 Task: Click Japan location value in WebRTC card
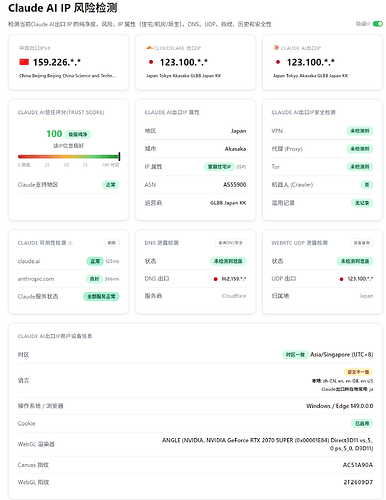click(x=366, y=296)
